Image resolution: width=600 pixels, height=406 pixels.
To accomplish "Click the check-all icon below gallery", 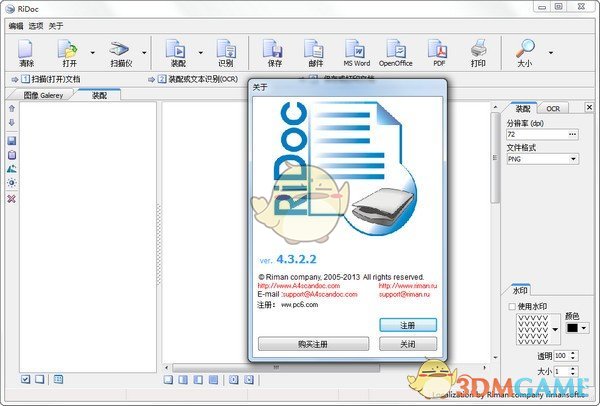I will click(26, 379).
